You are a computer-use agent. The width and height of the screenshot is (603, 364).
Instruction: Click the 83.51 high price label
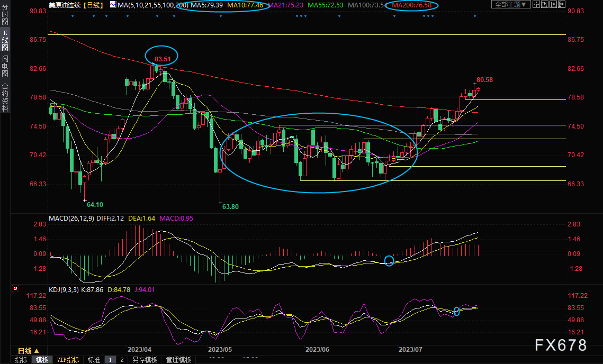163,59
